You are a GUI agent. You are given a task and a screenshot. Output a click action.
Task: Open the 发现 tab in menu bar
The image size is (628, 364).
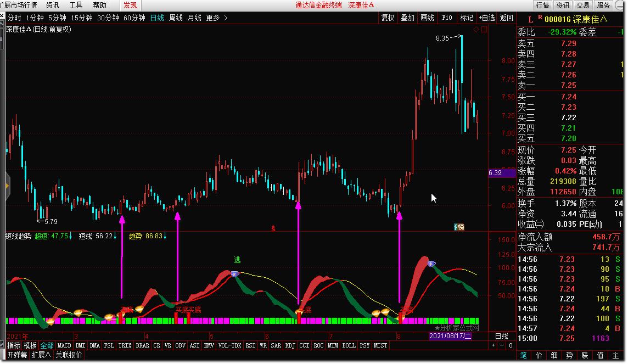tap(130, 5)
